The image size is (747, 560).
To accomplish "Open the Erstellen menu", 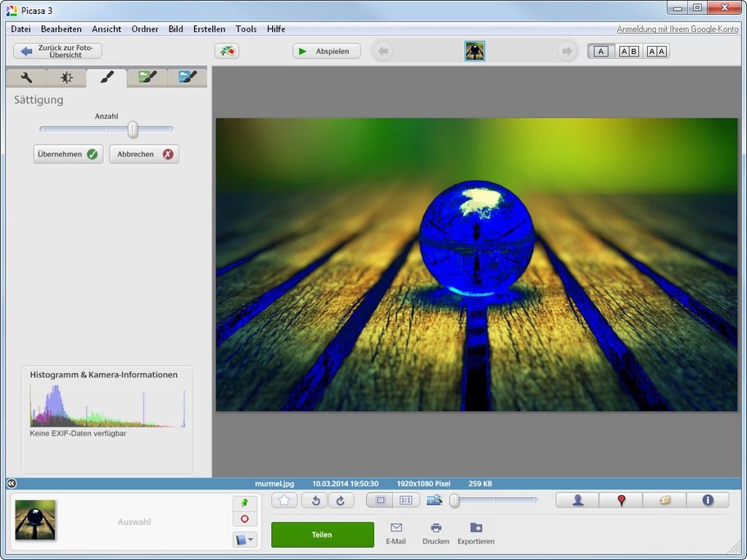I will tap(209, 29).
